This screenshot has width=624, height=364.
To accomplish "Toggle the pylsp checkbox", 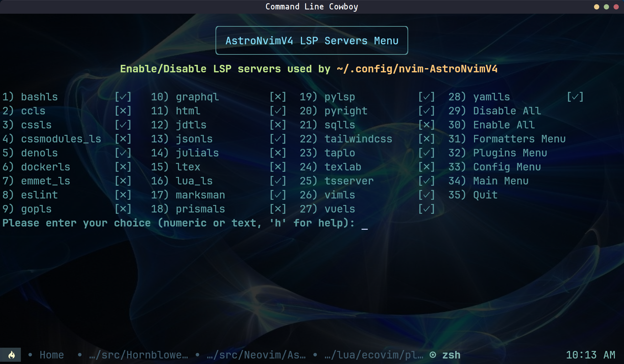I will (426, 97).
